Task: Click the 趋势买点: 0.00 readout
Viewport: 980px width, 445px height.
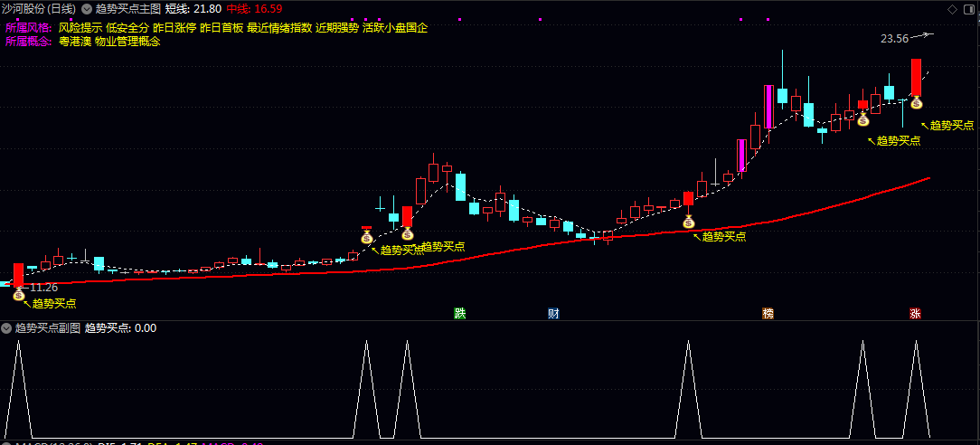Action: click(120, 328)
